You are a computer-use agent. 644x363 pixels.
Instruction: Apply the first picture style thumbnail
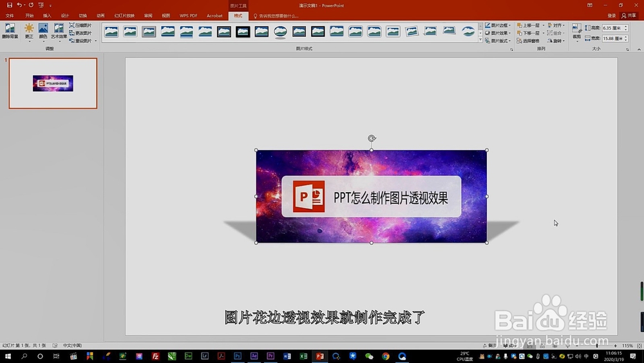[111, 32]
